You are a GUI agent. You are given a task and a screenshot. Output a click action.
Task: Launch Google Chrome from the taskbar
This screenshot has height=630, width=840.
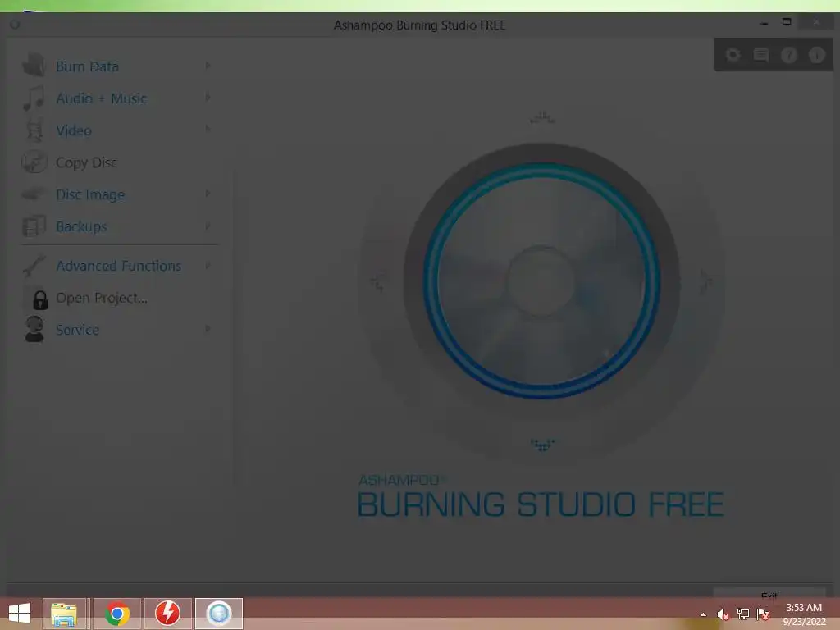(x=117, y=614)
